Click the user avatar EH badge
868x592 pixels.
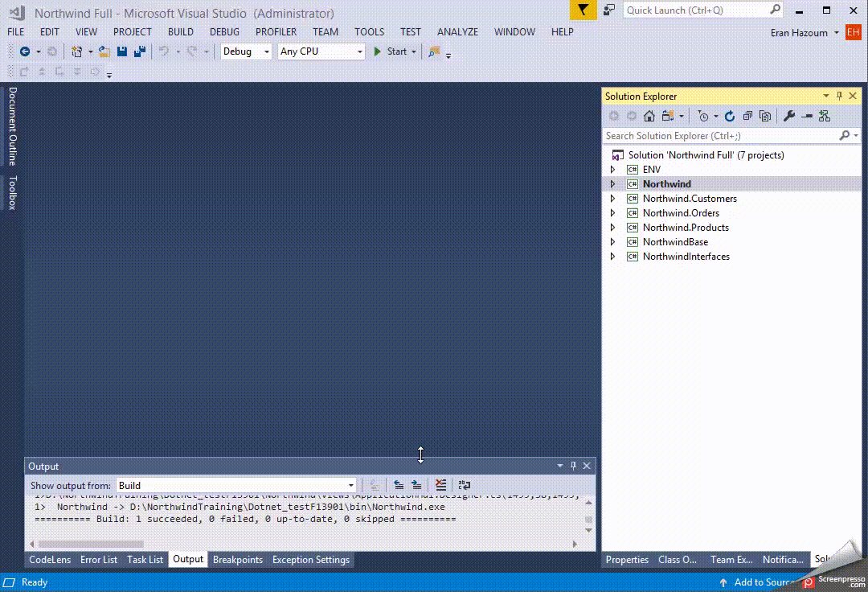coord(853,32)
